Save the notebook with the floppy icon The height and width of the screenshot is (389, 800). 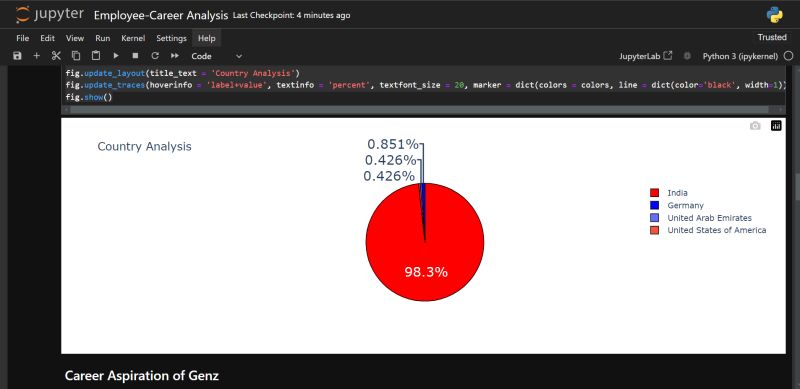[17, 56]
